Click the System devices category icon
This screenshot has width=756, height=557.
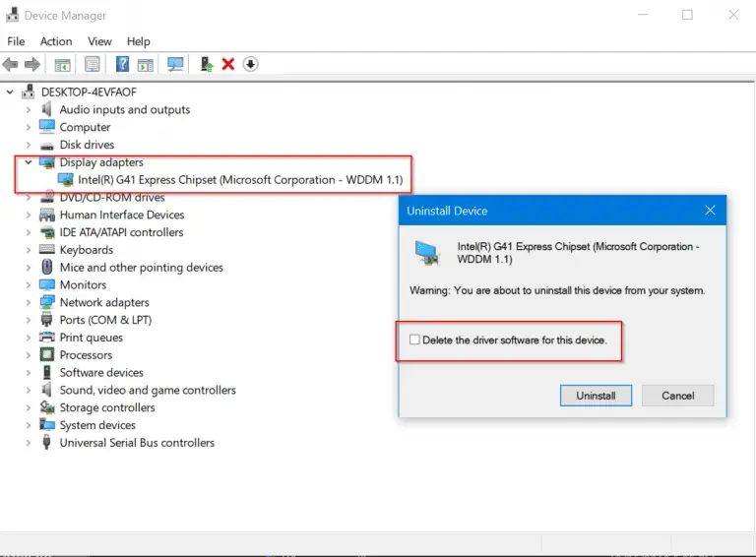(x=47, y=424)
